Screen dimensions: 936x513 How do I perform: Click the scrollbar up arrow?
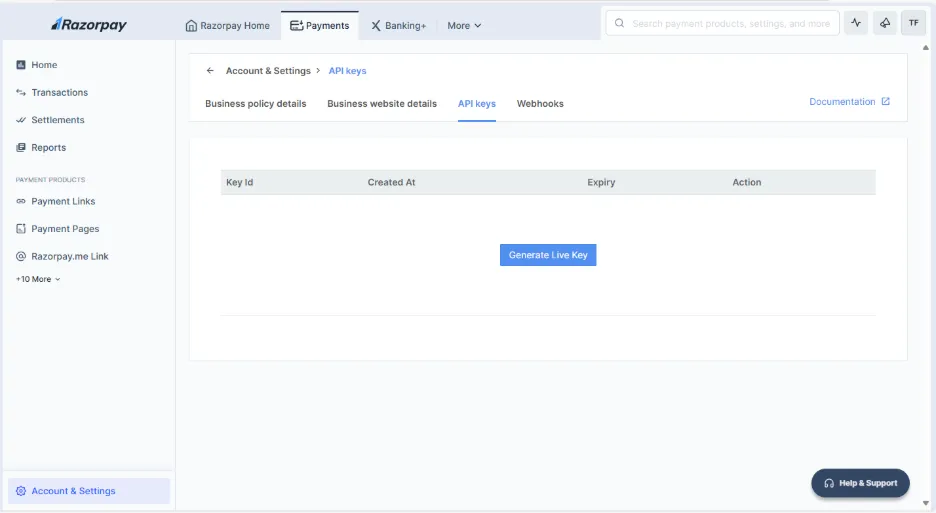pyautogui.click(x=926, y=47)
